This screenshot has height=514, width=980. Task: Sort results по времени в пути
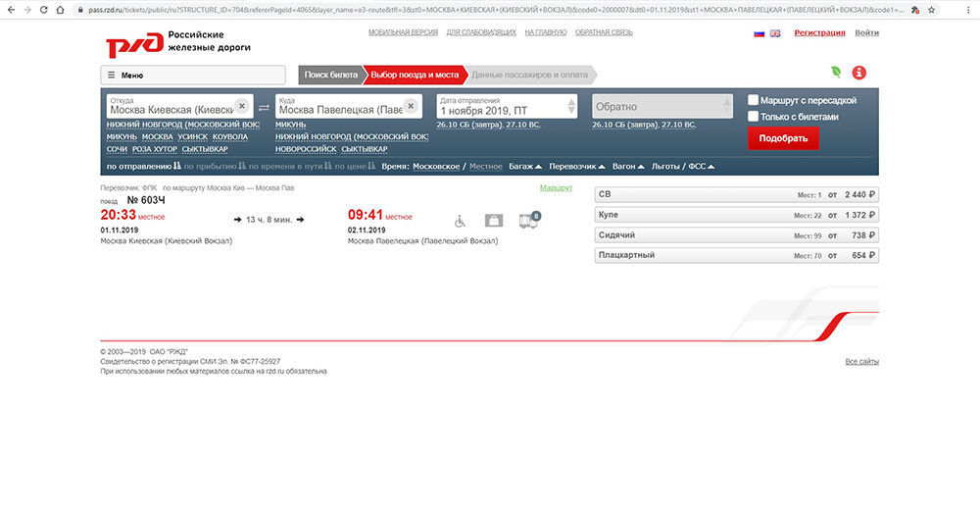pyautogui.click(x=291, y=167)
